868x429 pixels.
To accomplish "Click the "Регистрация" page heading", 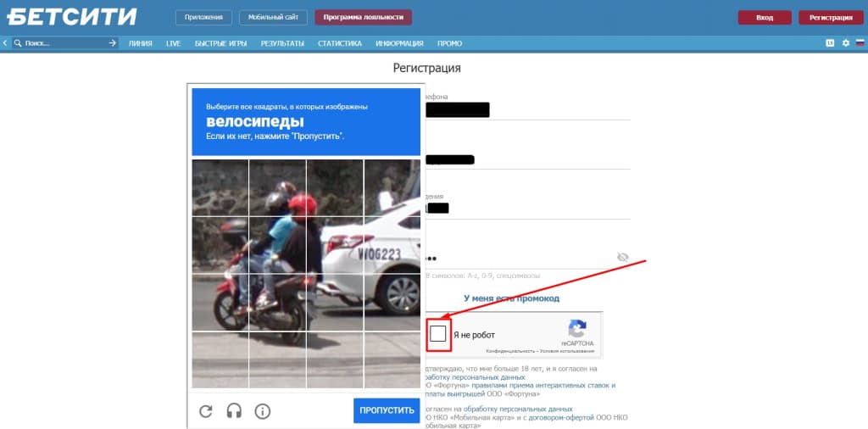I will pyautogui.click(x=427, y=68).
